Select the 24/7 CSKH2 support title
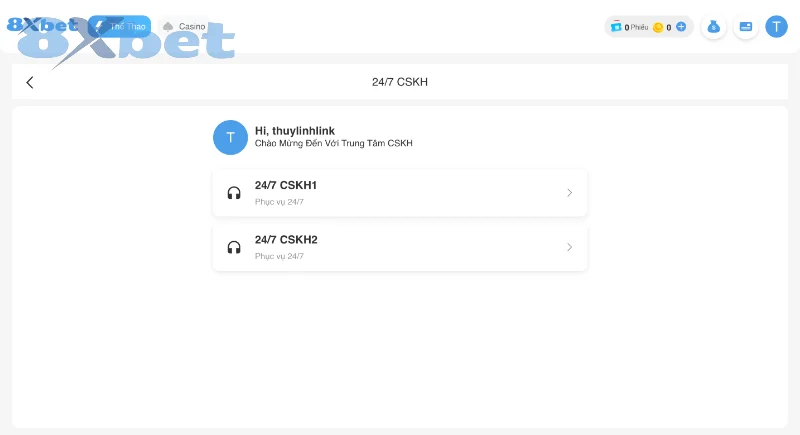Image resolution: width=800 pixels, height=435 pixels. [286, 239]
